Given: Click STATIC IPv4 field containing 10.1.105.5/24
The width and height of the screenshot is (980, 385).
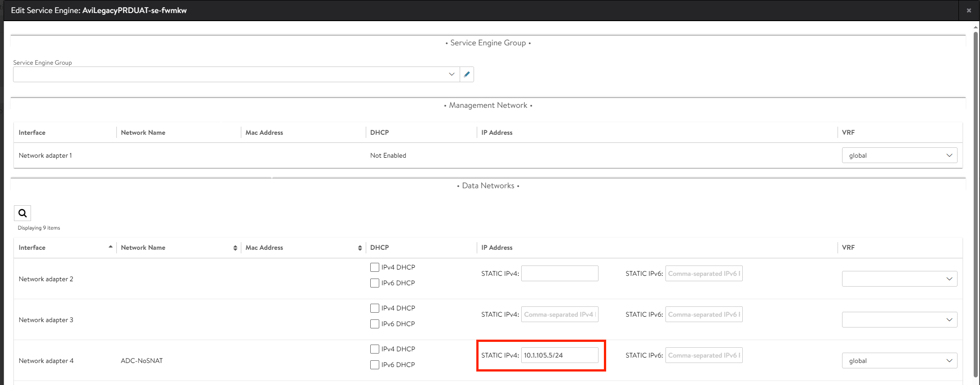Looking at the screenshot, I should (560, 355).
